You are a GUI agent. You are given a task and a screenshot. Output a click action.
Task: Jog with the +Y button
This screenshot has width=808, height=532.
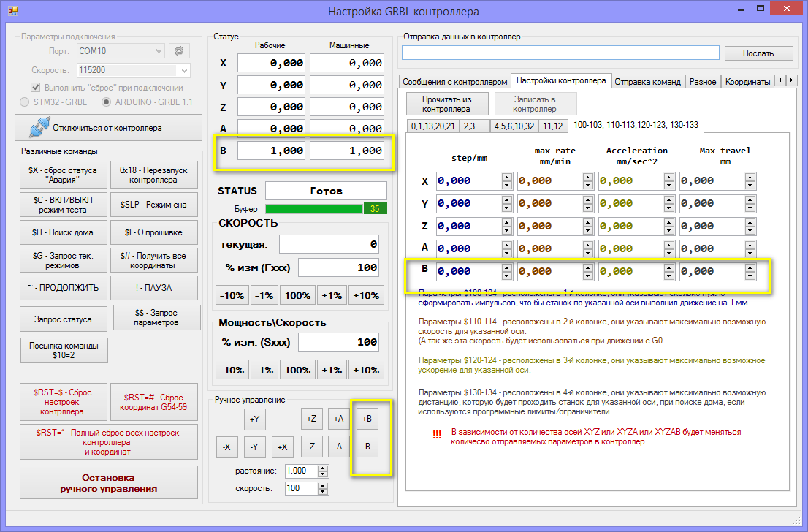tap(254, 419)
